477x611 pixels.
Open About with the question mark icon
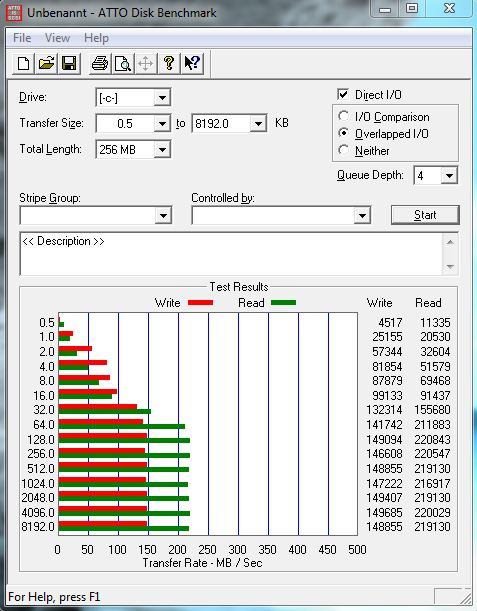(169, 63)
